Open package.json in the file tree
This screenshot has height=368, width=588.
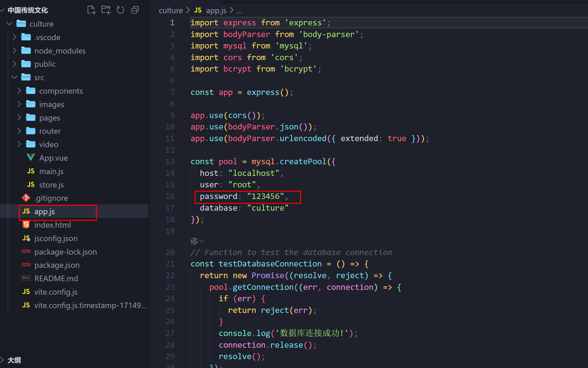pyautogui.click(x=57, y=265)
